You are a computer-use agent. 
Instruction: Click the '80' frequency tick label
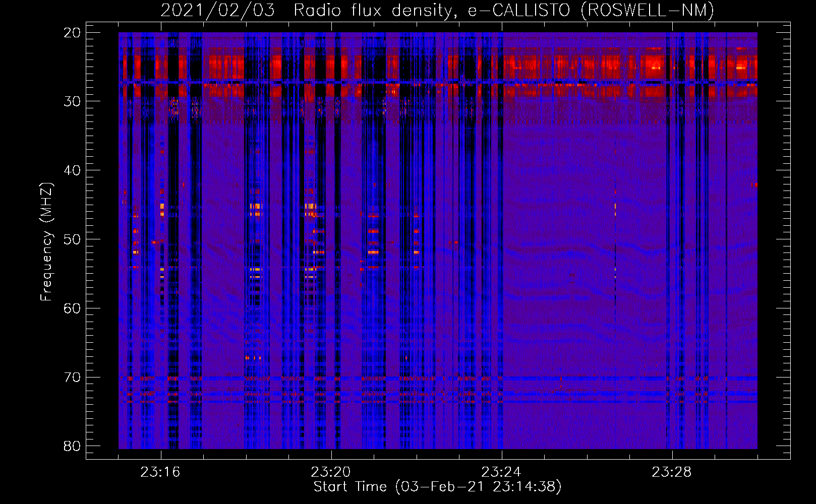coord(72,446)
